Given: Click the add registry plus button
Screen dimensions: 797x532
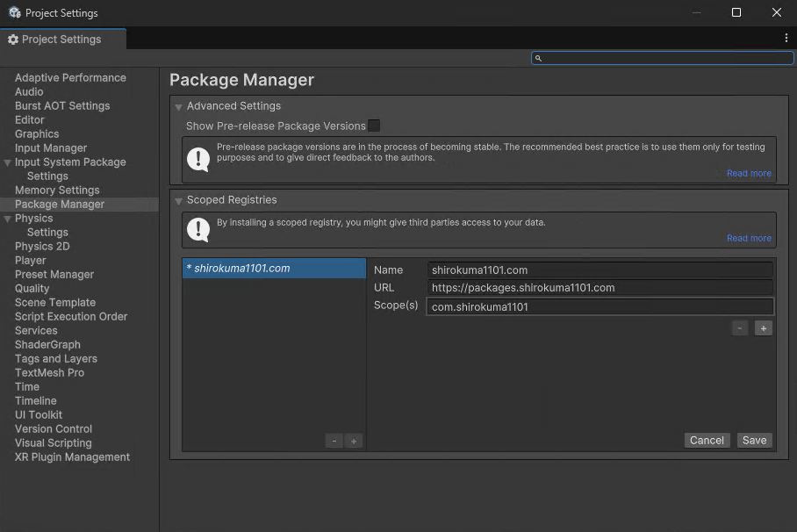Looking at the screenshot, I should [354, 441].
